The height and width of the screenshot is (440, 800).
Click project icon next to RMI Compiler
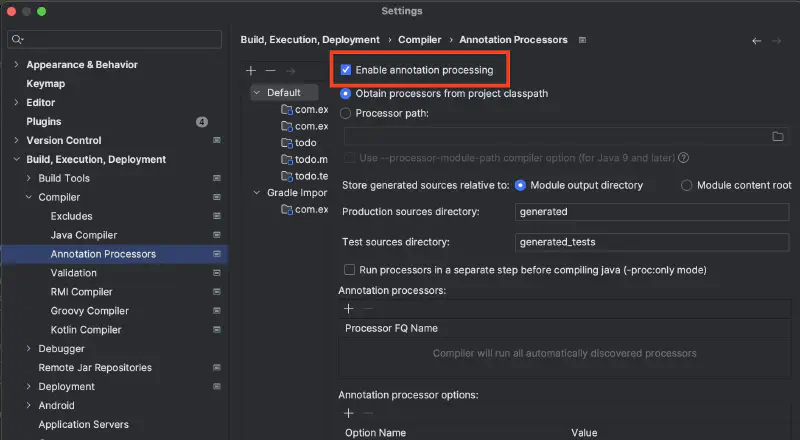(217, 291)
